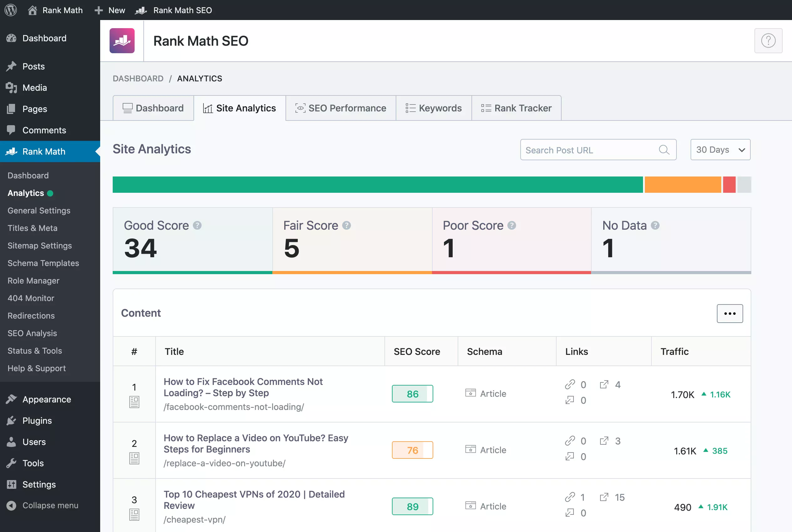Click the No Data help icon
Viewport: 792px width, 532px height.
point(655,225)
